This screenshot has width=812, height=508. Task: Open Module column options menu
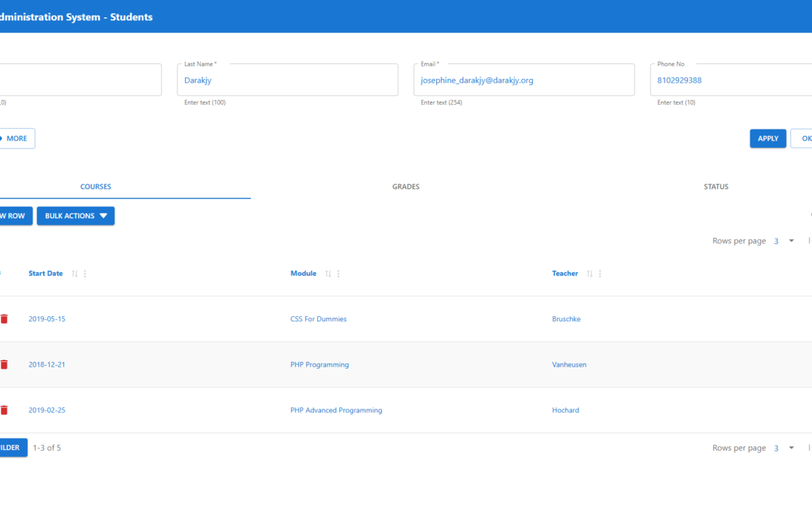(338, 274)
